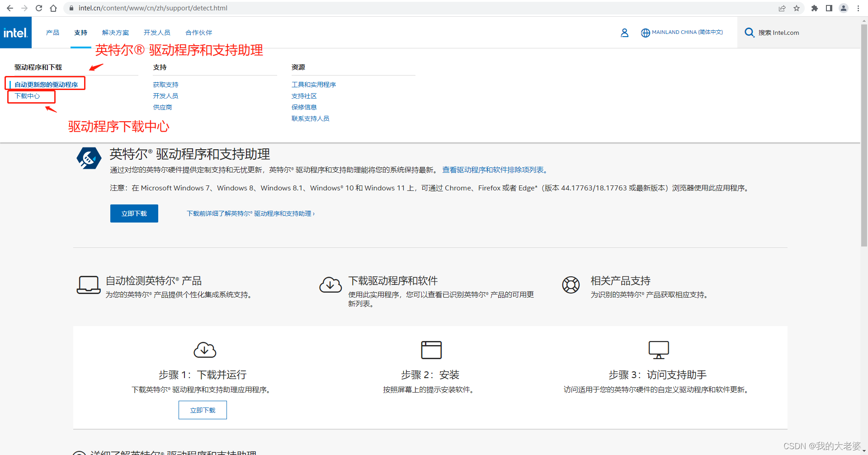
Task: Click the 步骤 2: 安装 heading
Action: 430,374
